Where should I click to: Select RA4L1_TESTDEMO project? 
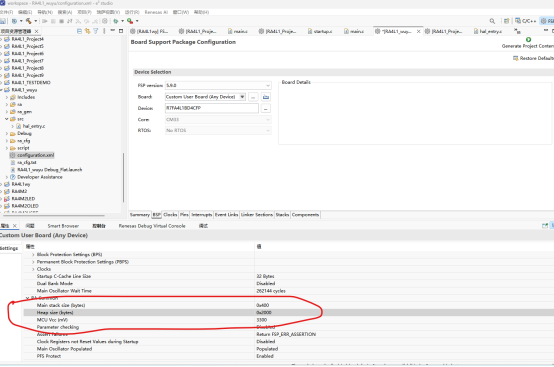pyautogui.click(x=31, y=83)
